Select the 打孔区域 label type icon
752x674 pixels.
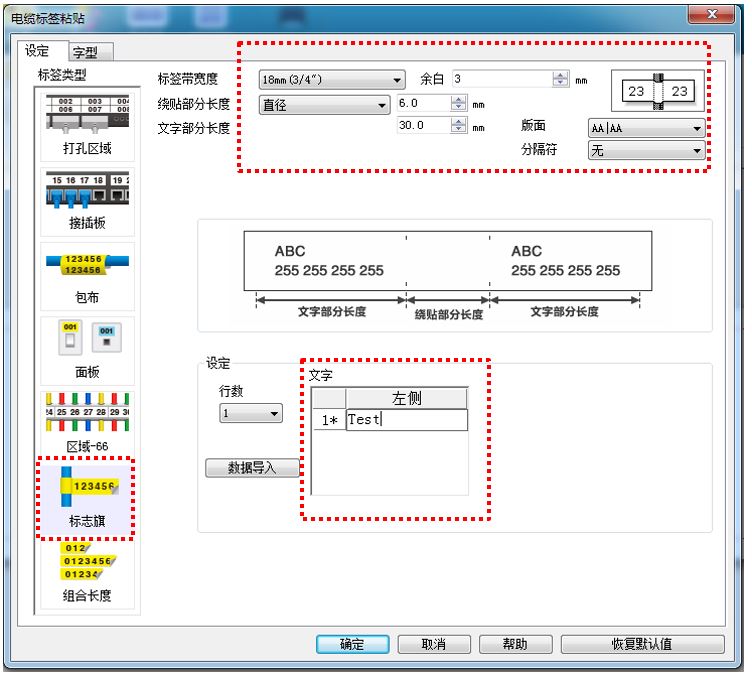tap(88, 116)
